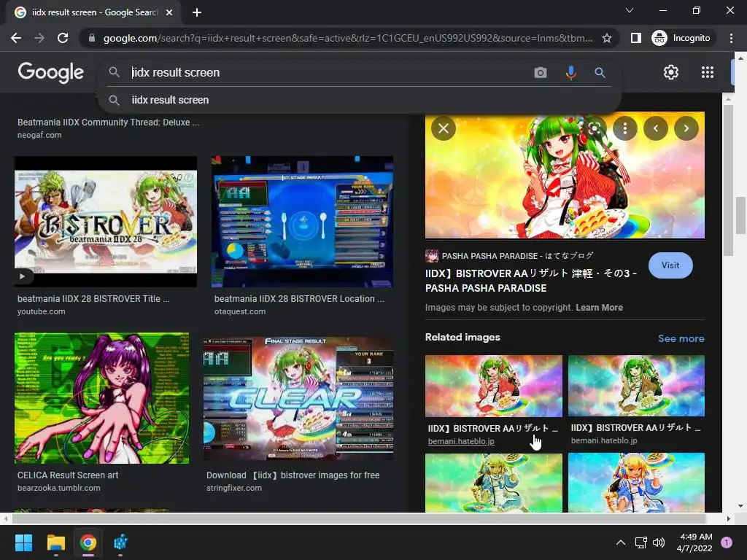Play the BISTROVER title video icon
Screen dimensions: 747x560
click(23, 276)
